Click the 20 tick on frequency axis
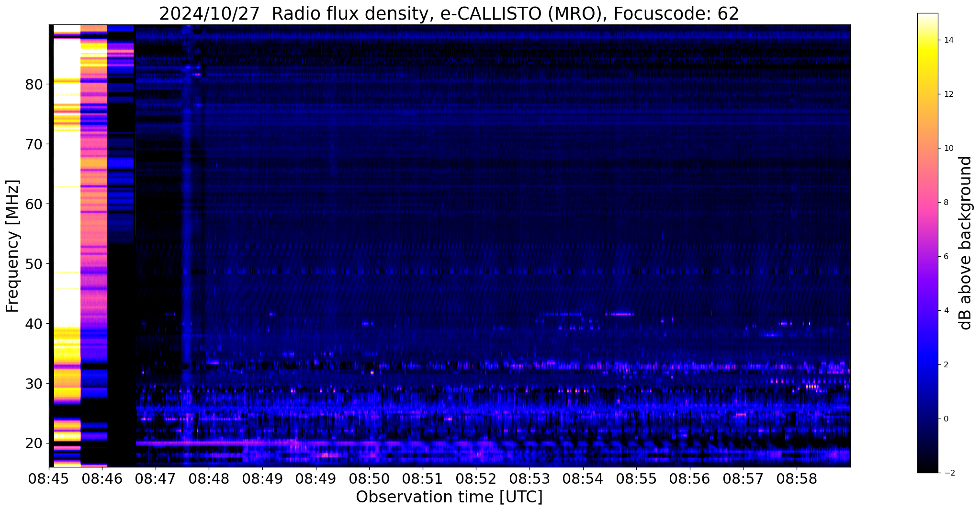The height and width of the screenshot is (511, 980). (34, 444)
